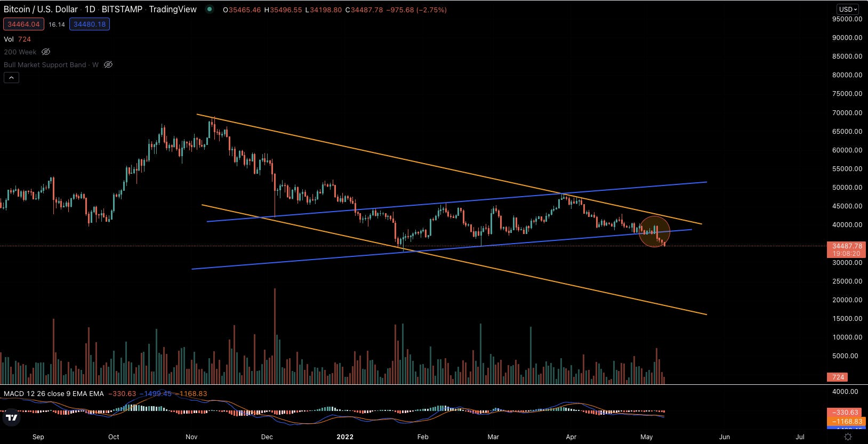868x444 pixels.
Task: Click the green market status dot
Action: [210, 9]
